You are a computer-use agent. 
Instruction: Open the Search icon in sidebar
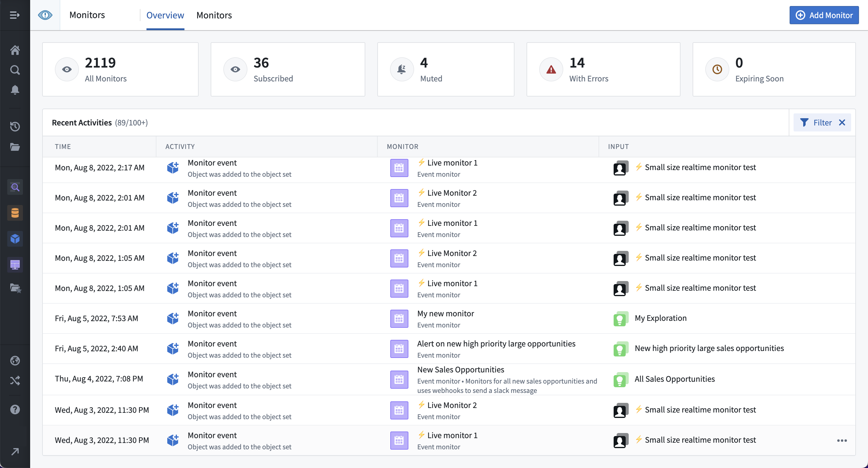tap(15, 70)
